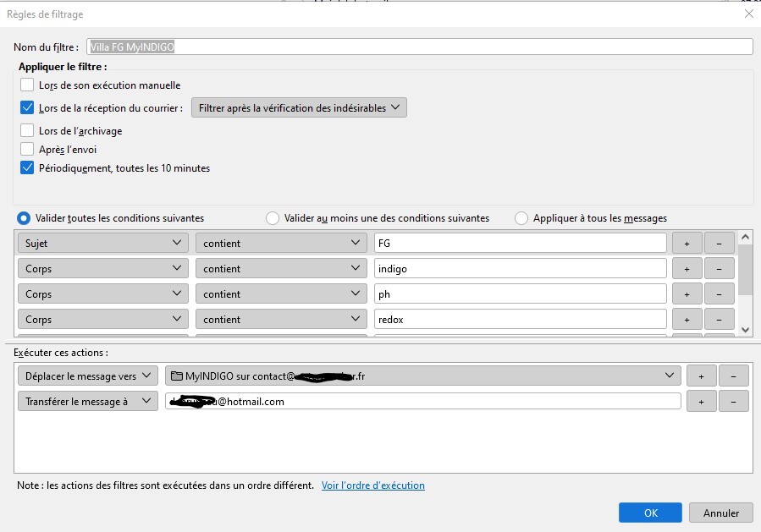
Task: Remove the redox condition row
Action: (719, 320)
